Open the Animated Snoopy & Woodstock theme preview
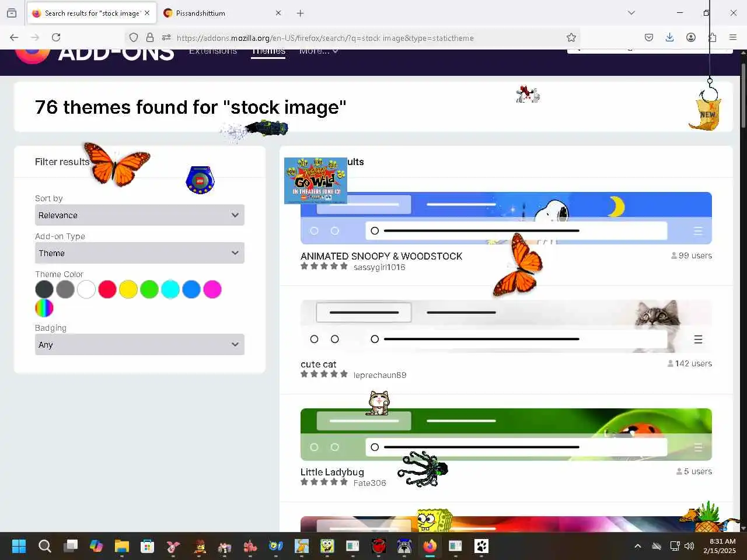This screenshot has height=560, width=747. [506, 218]
